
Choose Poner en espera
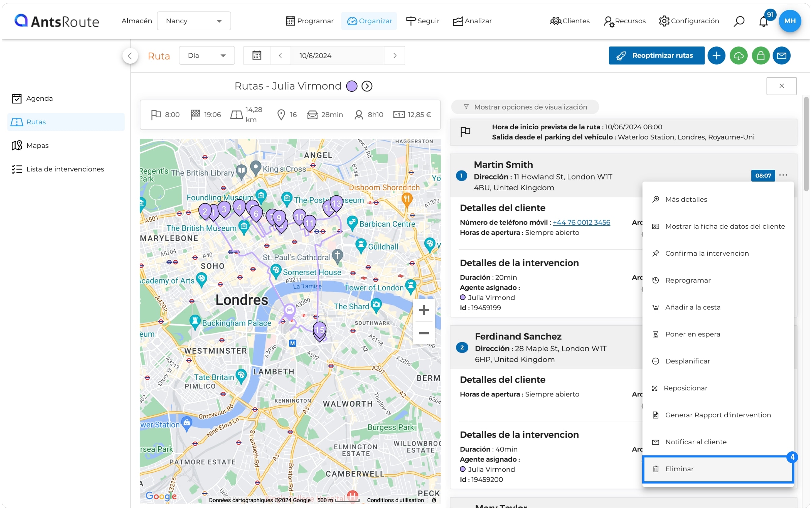click(x=718, y=334)
